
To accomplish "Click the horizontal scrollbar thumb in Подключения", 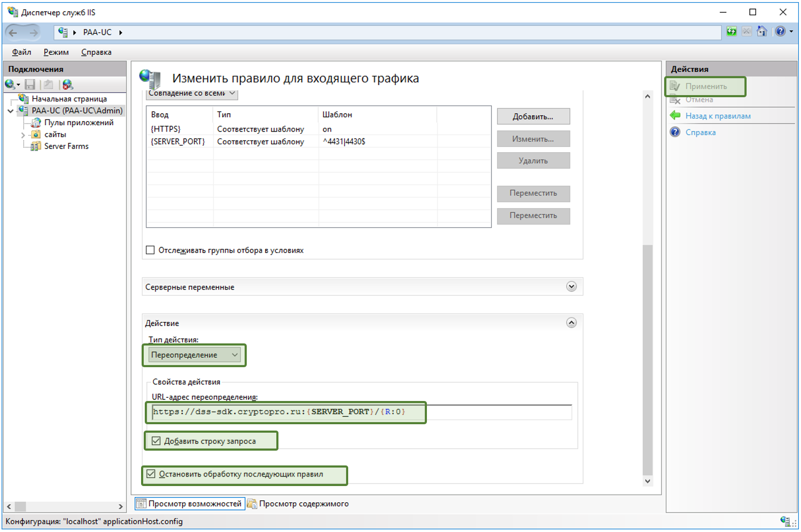I will (x=21, y=507).
